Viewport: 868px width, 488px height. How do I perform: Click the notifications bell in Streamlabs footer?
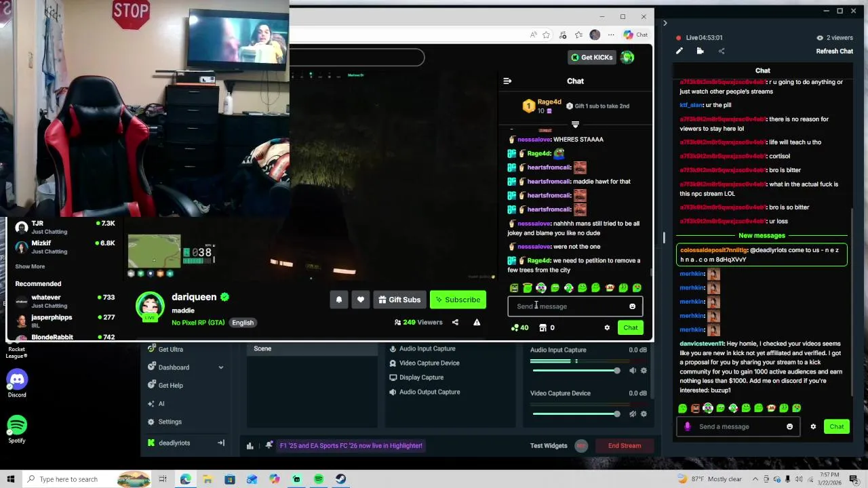[269, 445]
